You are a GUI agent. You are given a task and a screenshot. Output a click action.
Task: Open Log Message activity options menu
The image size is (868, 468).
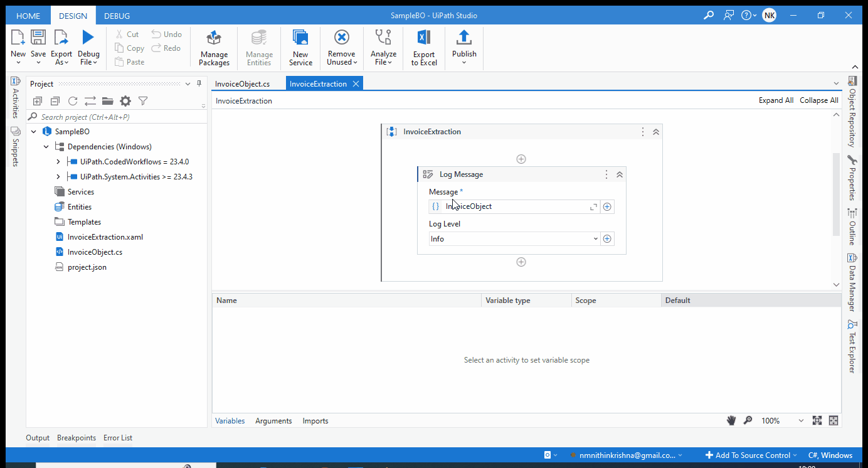pos(606,174)
